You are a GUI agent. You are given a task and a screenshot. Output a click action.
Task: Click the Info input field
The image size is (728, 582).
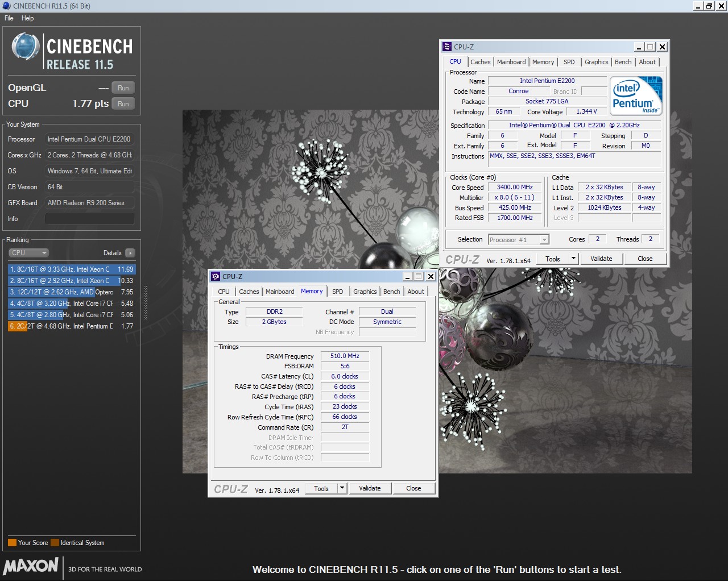pyautogui.click(x=90, y=219)
